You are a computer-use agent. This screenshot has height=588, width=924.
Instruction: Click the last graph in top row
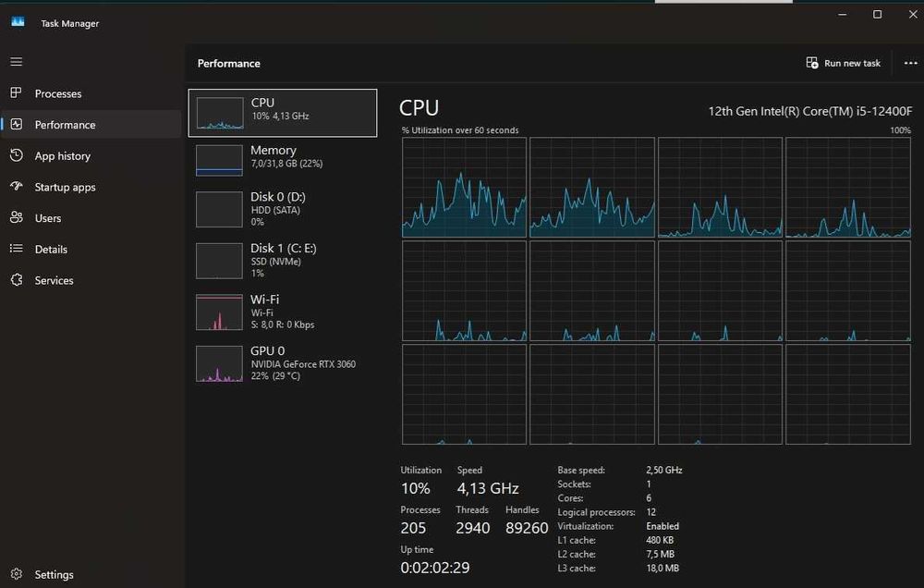coord(848,188)
